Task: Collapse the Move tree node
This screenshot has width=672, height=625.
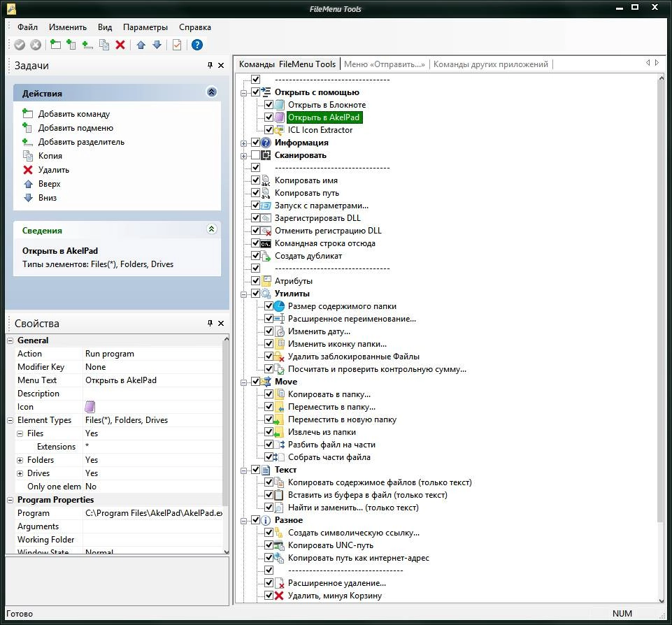Action: tap(243, 382)
